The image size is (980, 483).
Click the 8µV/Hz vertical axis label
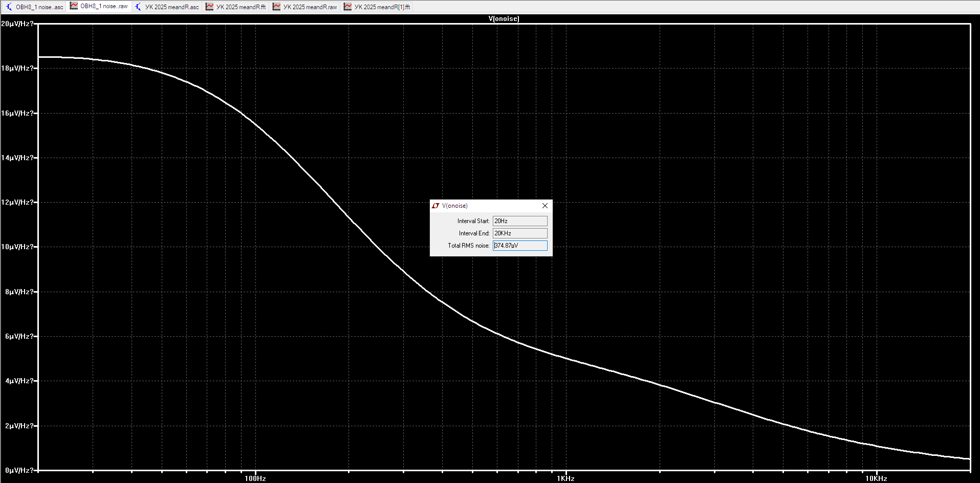tap(19, 292)
